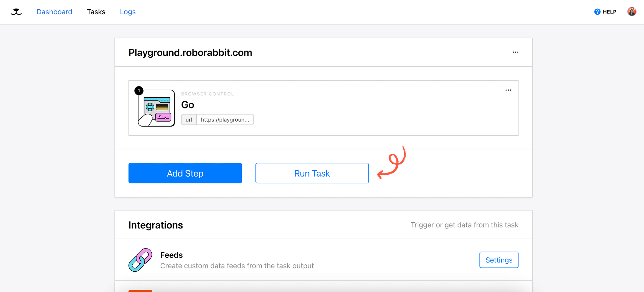Switch to the Tasks tab

point(96,12)
